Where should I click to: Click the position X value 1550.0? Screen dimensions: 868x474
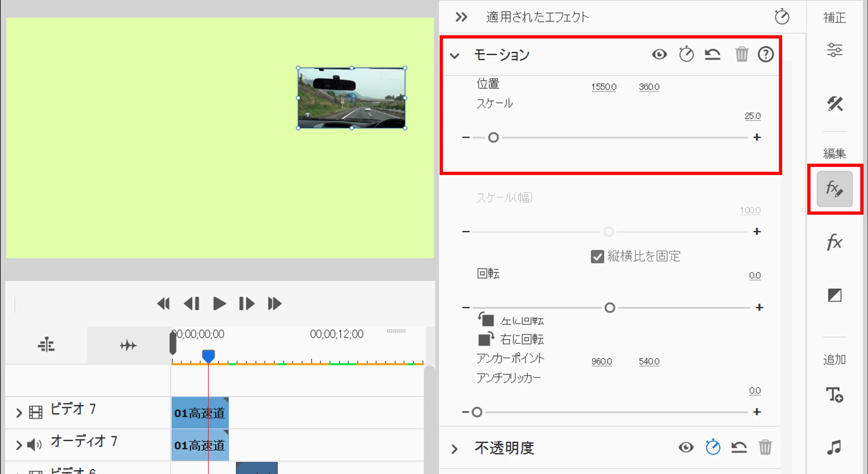click(604, 87)
